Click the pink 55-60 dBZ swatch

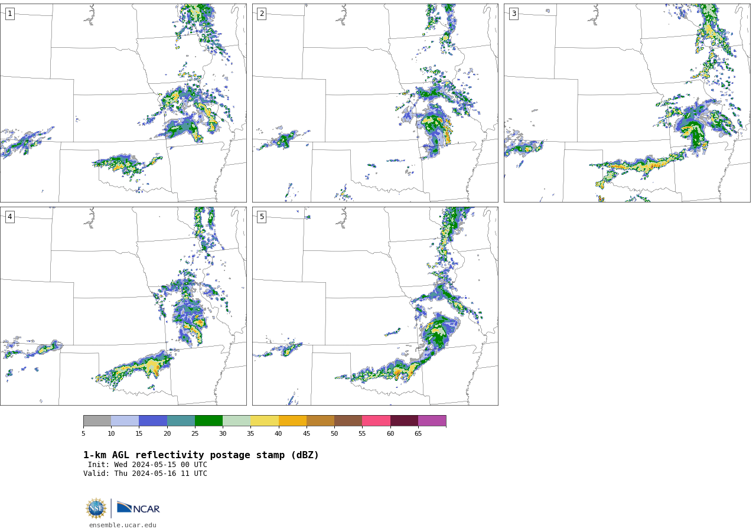(376, 420)
